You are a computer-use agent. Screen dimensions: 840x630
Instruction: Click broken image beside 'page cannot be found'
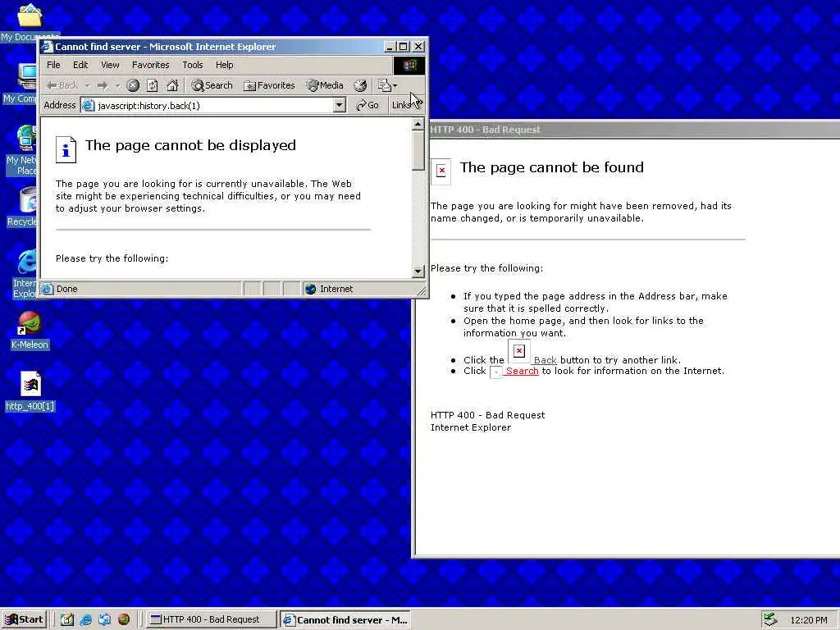(x=441, y=171)
